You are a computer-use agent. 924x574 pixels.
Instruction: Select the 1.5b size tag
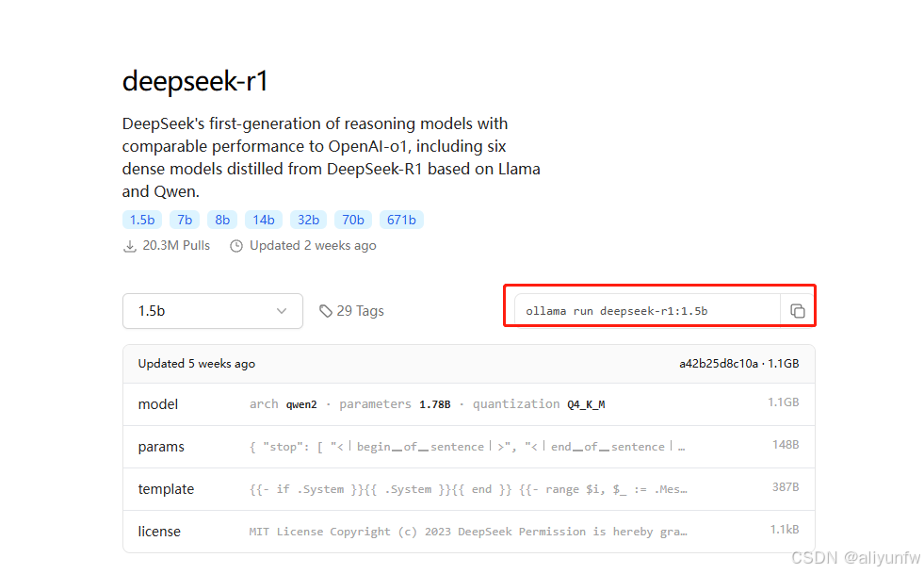(142, 220)
